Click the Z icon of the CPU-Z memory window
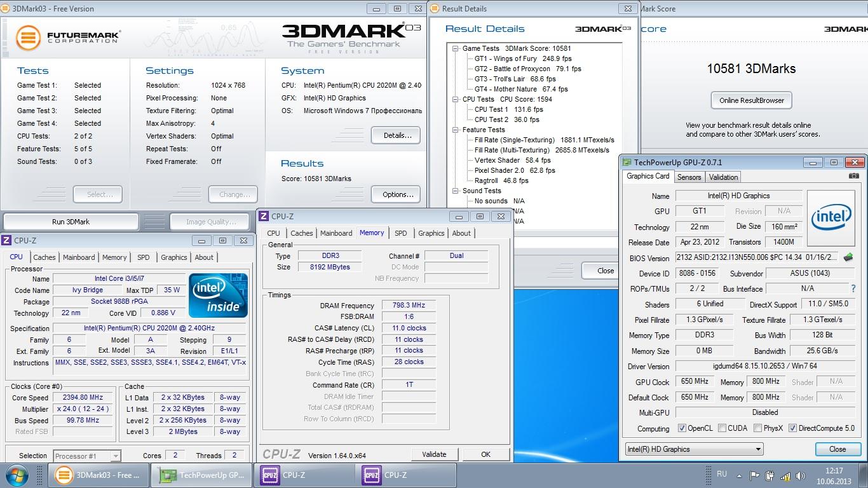Viewport: 868px width, 488px height. (264, 217)
